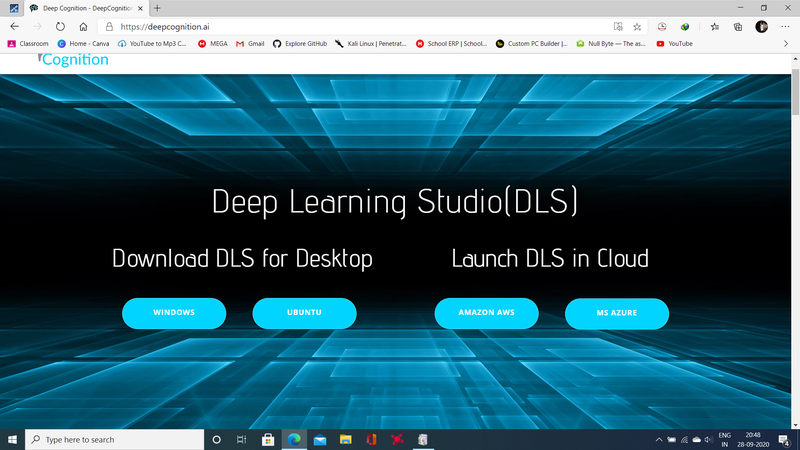Image resolution: width=800 pixels, height=450 pixels.
Task: Show hidden system tray icons
Action: coord(659,439)
